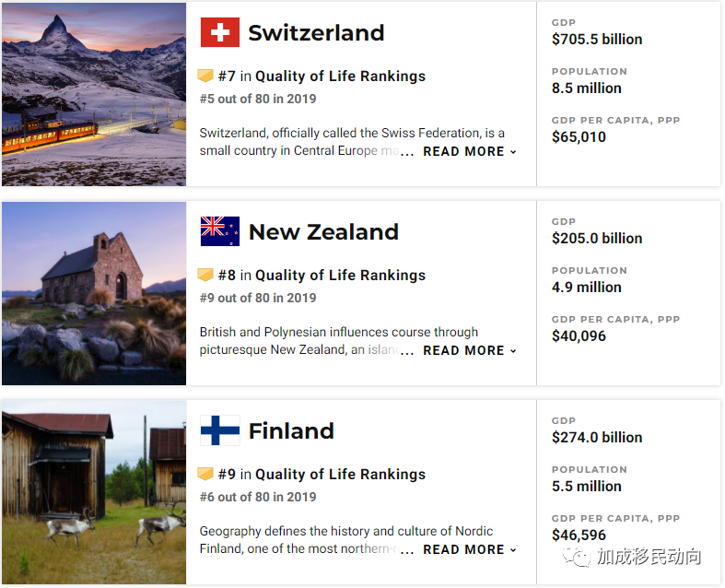Click the New Zealand flag icon
The width and height of the screenshot is (725, 588).
[x=219, y=231]
